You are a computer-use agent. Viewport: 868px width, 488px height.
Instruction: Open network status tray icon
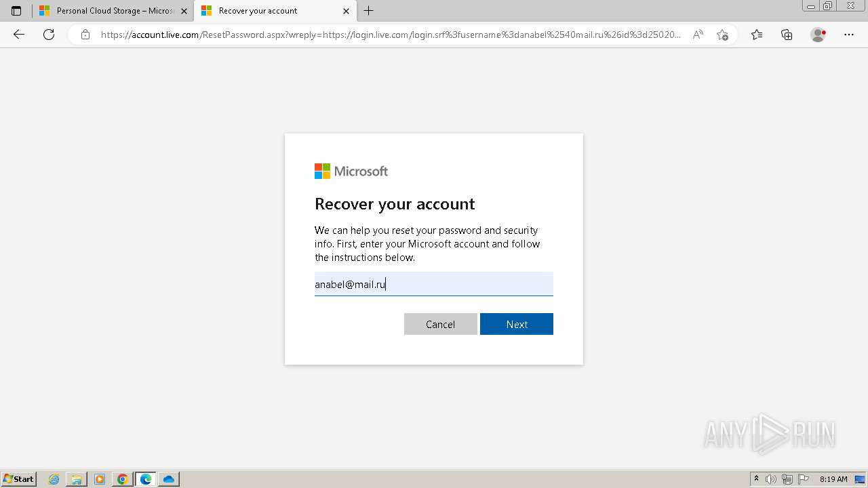[787, 479]
